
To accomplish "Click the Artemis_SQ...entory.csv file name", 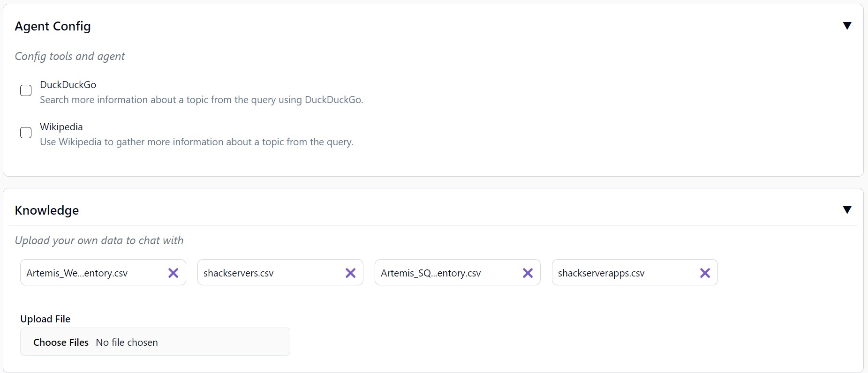I will (430, 273).
